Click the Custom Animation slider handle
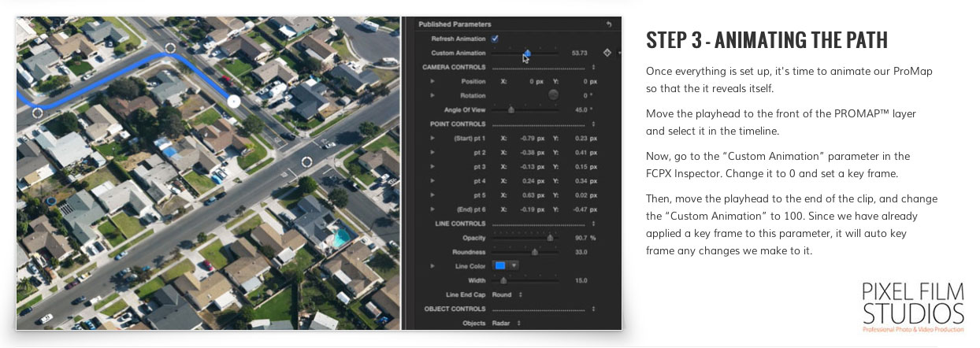This screenshot has height=348, width=980. pos(527,53)
